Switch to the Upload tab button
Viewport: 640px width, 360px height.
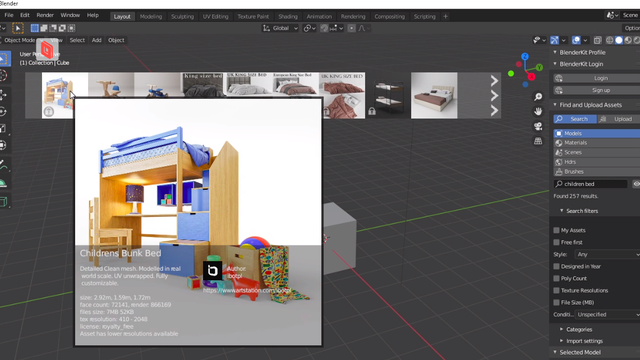click(619, 119)
